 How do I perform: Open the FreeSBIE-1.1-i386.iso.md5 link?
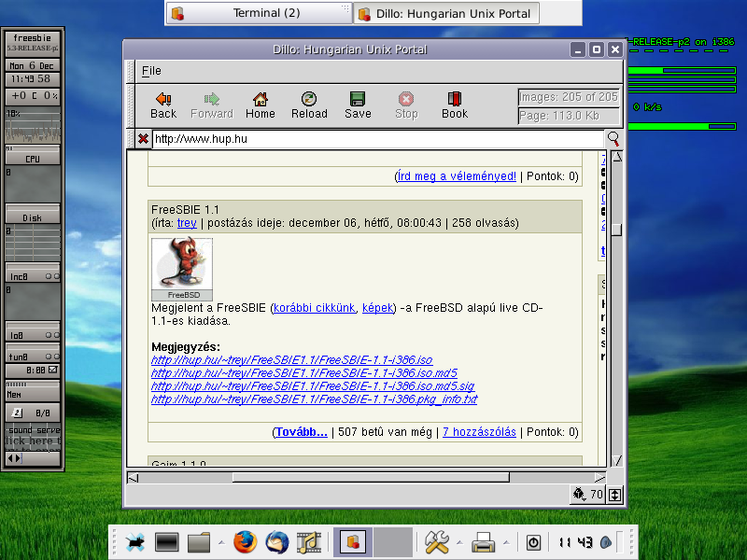point(304,372)
